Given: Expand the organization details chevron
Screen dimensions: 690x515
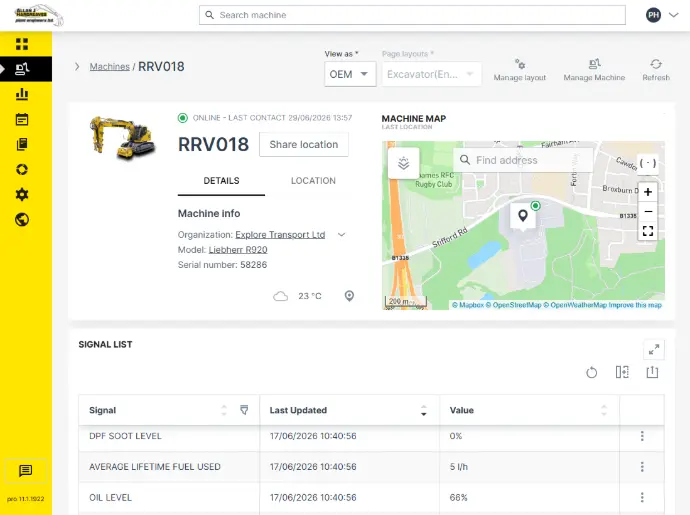Looking at the screenshot, I should tap(341, 235).
